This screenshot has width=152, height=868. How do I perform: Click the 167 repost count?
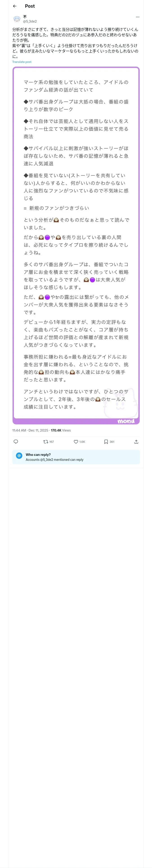pyautogui.click(x=52, y=442)
